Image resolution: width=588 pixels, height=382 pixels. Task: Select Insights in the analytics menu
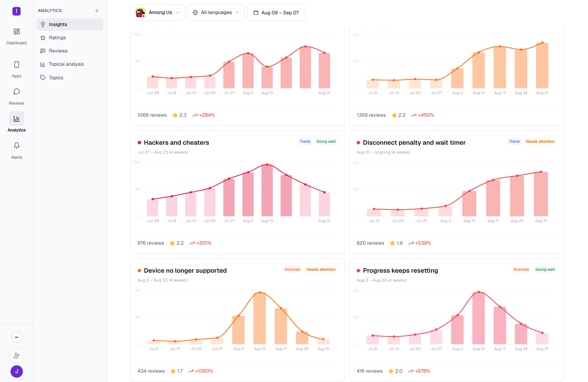point(70,25)
